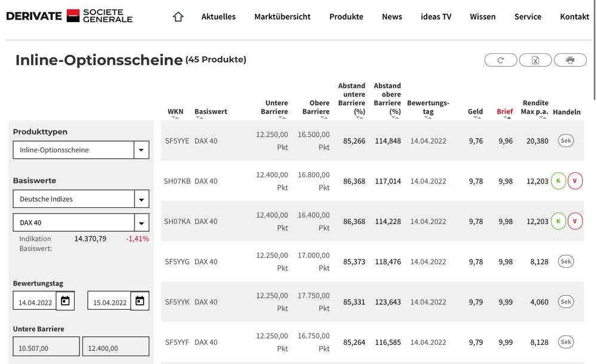Open the Produkte menu item
Viewport: 597px width, 364px height.
coord(346,17)
